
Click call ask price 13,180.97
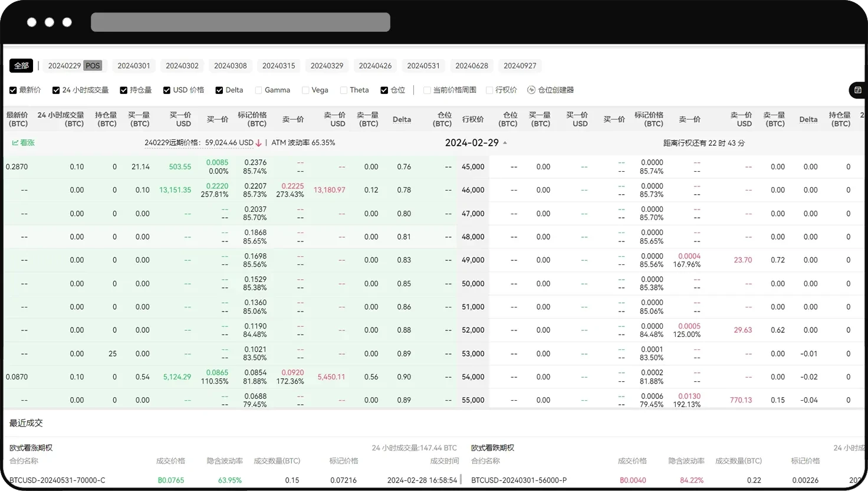[330, 190]
